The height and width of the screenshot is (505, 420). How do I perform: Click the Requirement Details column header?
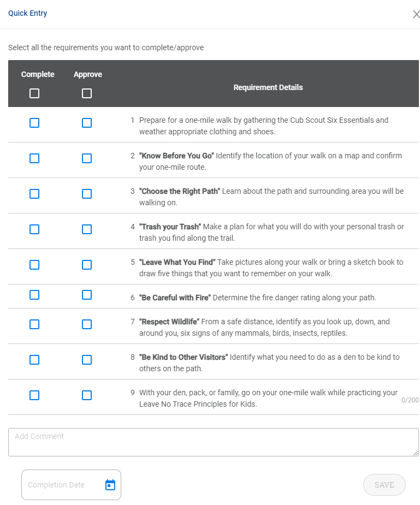pyautogui.click(x=268, y=87)
